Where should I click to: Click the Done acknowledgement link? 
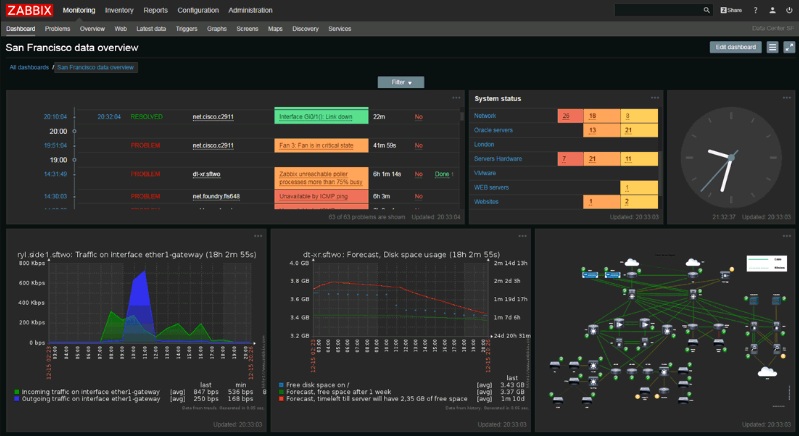(442, 174)
